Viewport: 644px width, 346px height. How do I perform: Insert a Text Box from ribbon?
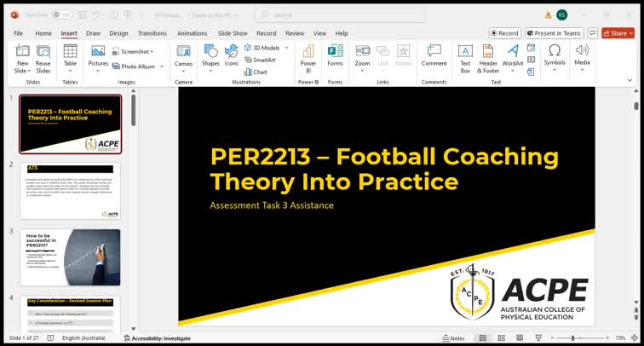click(x=465, y=56)
